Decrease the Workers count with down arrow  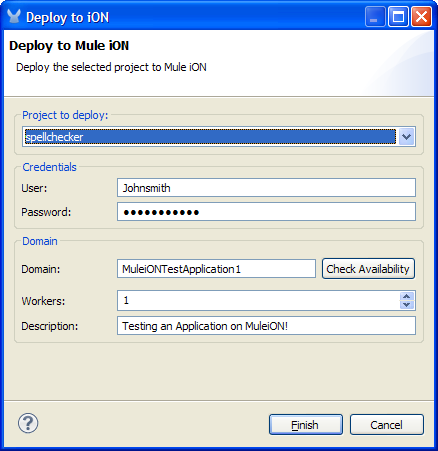(x=407, y=305)
